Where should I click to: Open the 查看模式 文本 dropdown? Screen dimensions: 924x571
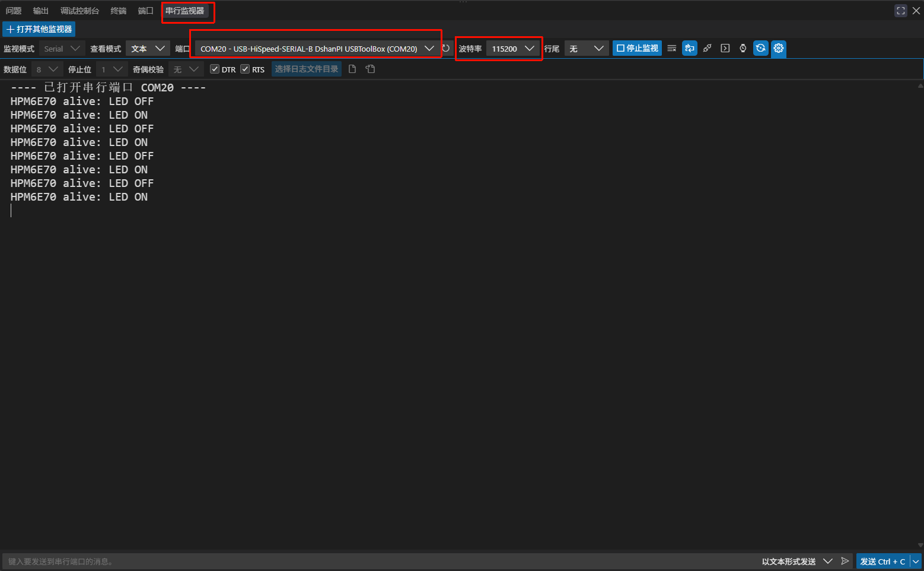coord(148,49)
